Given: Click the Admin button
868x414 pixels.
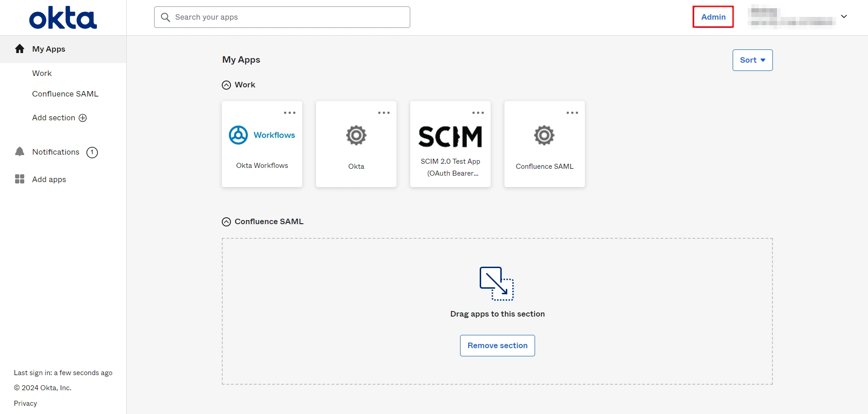Looking at the screenshot, I should (713, 17).
